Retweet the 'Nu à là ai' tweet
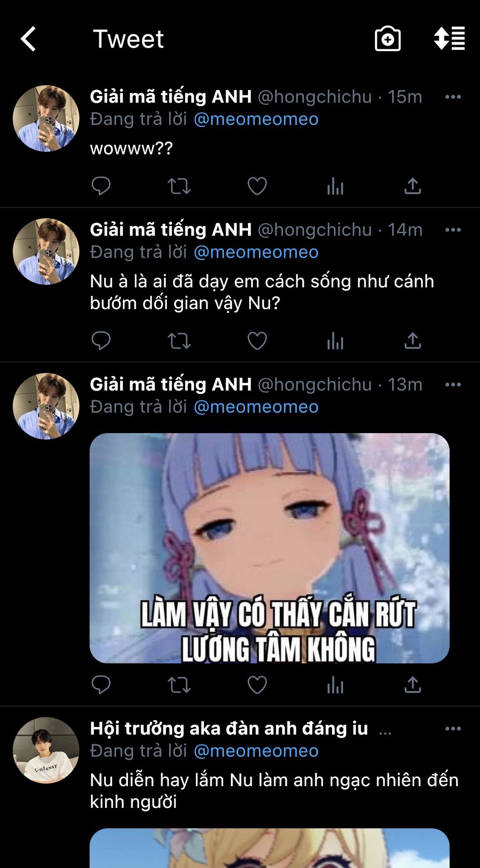Screen dimensions: 480x868 (179, 341)
